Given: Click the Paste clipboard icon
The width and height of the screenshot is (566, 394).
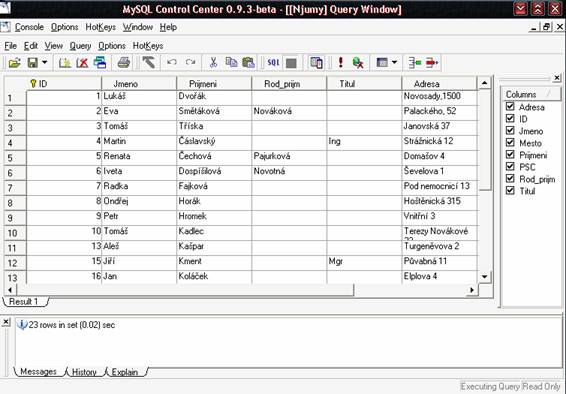Looking at the screenshot, I should coord(248,63).
